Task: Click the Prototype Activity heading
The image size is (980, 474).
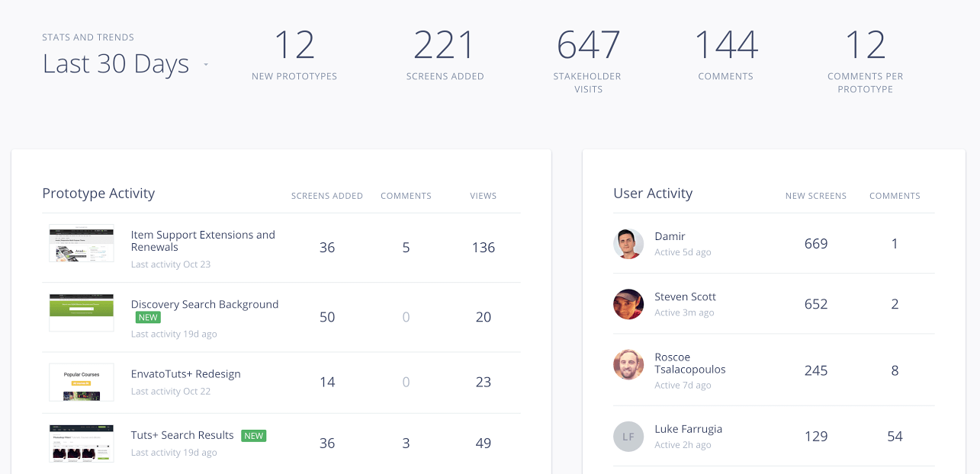Action: tap(98, 194)
